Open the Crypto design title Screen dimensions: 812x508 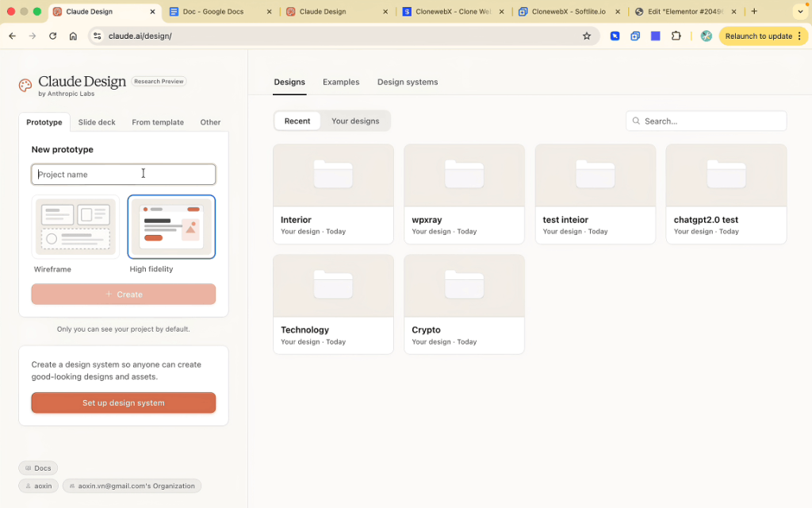(x=426, y=329)
